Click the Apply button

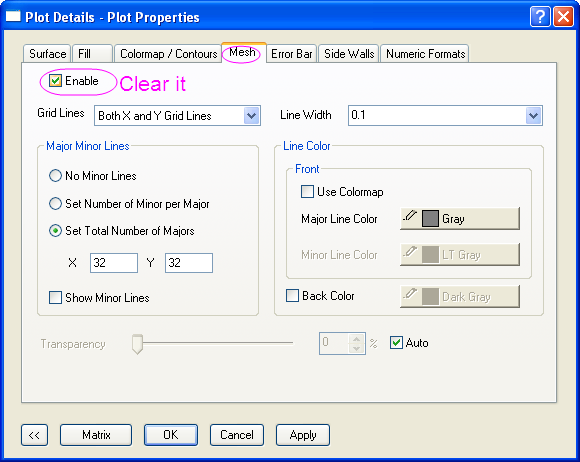click(303, 435)
